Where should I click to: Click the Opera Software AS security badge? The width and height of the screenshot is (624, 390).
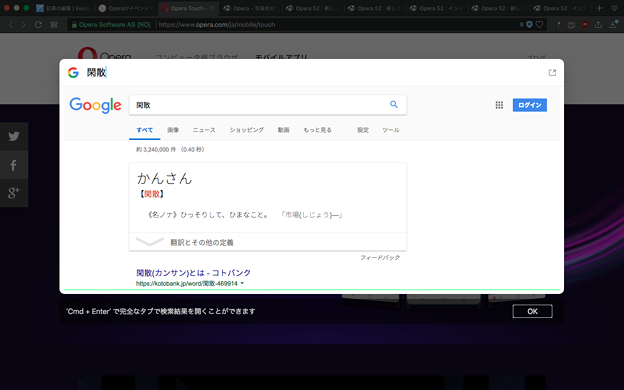tap(111, 25)
